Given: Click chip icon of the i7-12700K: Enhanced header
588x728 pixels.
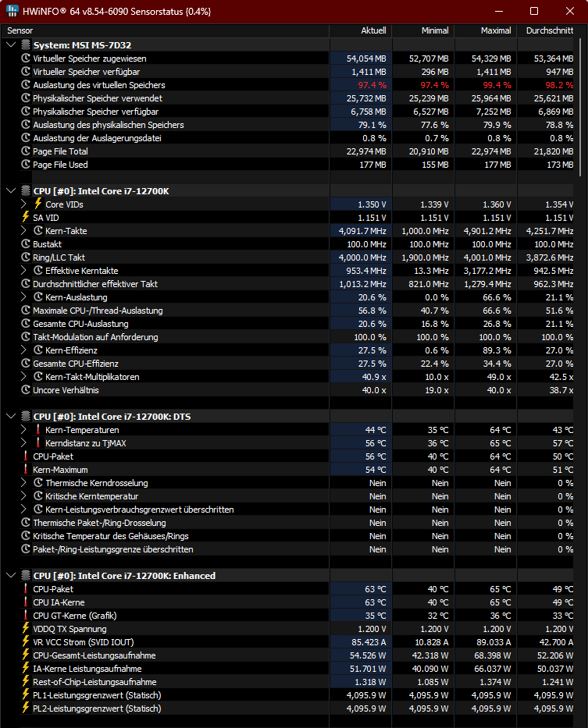Looking at the screenshot, I should (x=26, y=576).
